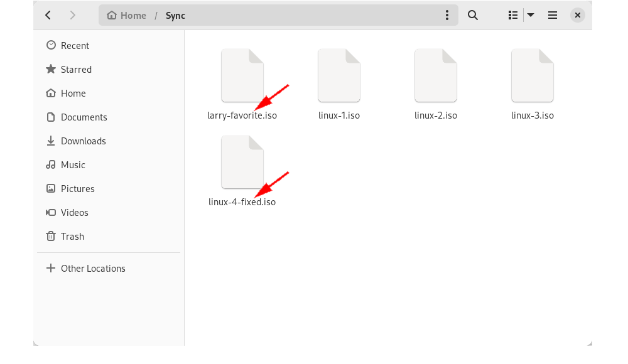Click the Sync path segment

(175, 16)
